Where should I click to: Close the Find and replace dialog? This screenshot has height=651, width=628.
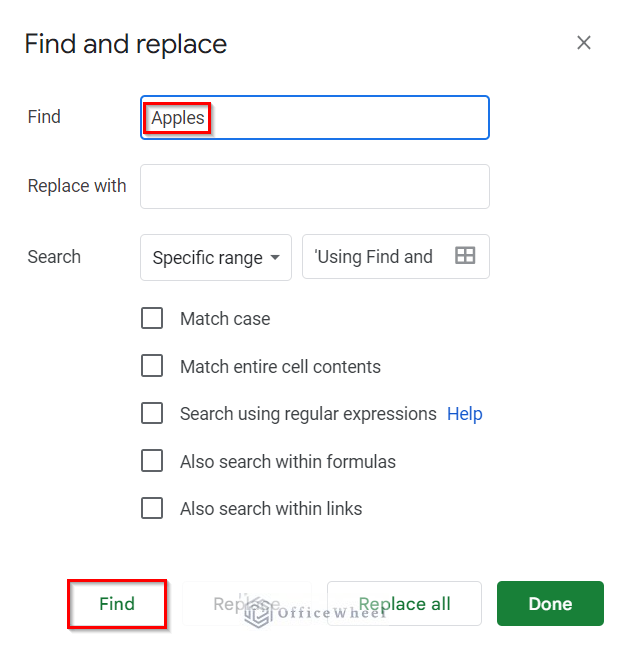tap(584, 43)
